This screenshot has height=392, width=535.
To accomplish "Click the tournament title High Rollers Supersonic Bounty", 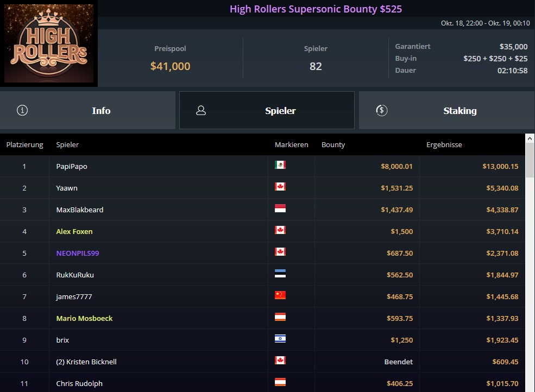I will [x=316, y=9].
